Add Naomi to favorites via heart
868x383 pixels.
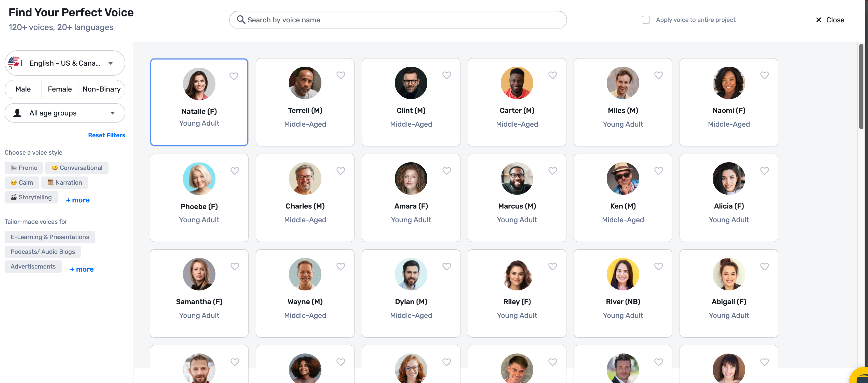(764, 75)
